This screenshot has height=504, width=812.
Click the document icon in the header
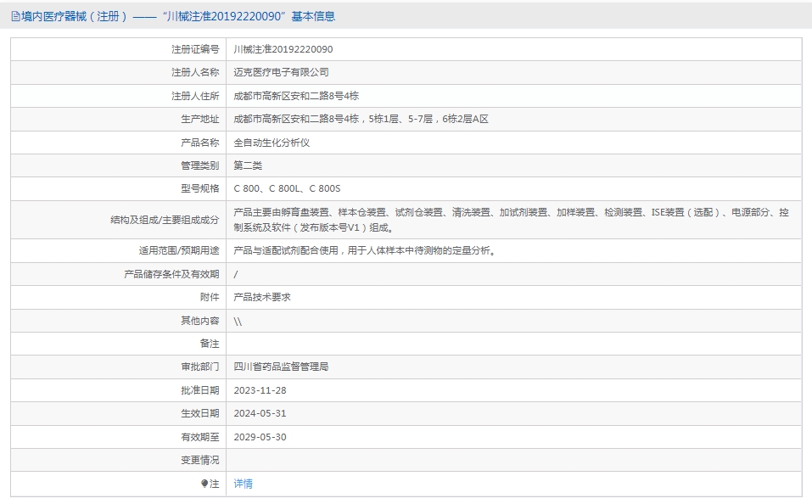click(15, 17)
